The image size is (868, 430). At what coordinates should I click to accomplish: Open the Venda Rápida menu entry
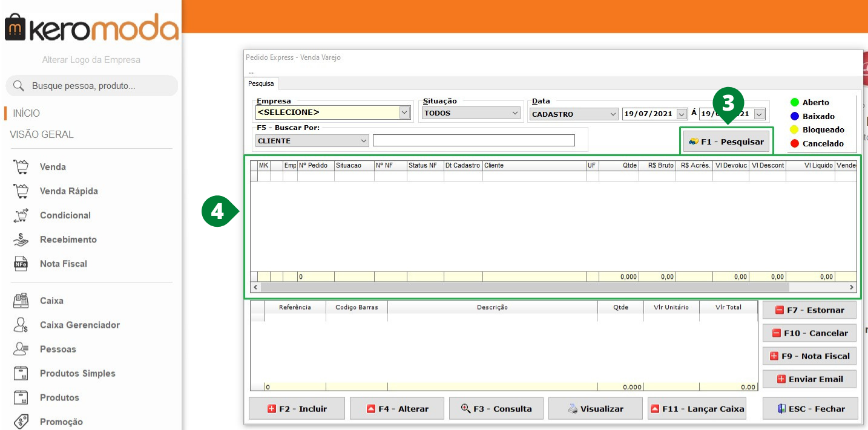pos(69,191)
